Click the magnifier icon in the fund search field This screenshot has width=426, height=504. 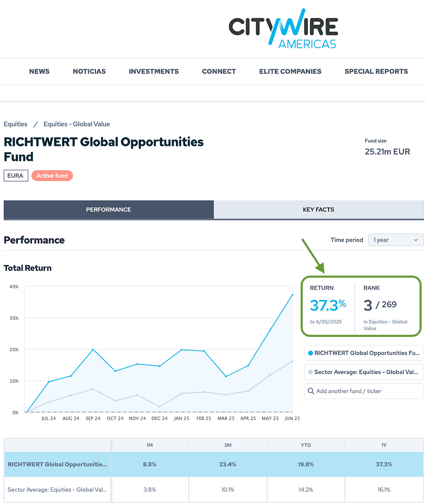tap(311, 391)
